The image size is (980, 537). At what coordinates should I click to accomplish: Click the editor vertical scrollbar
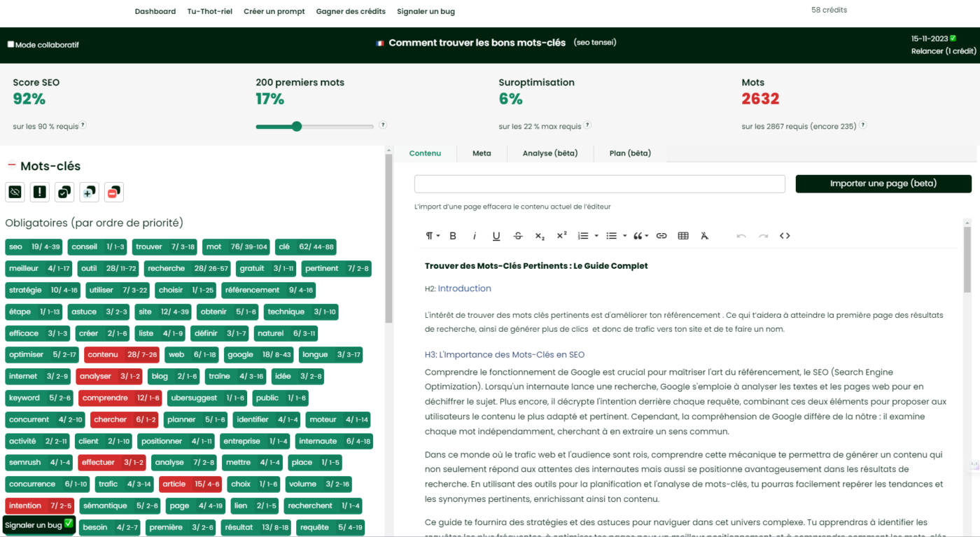click(x=967, y=259)
